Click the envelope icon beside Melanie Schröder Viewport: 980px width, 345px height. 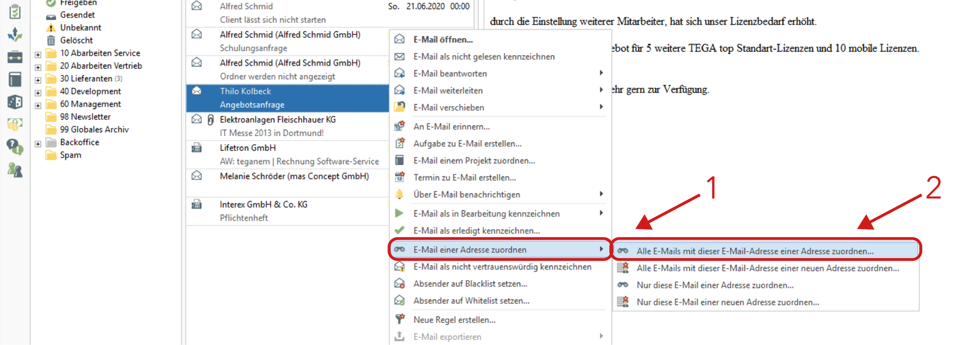pyautogui.click(x=197, y=176)
